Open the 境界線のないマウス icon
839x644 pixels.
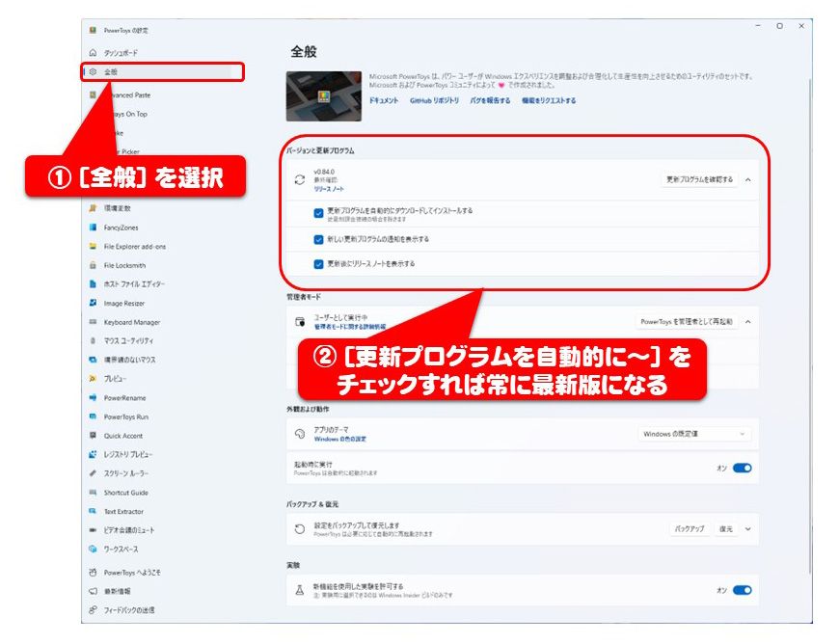[x=94, y=360]
